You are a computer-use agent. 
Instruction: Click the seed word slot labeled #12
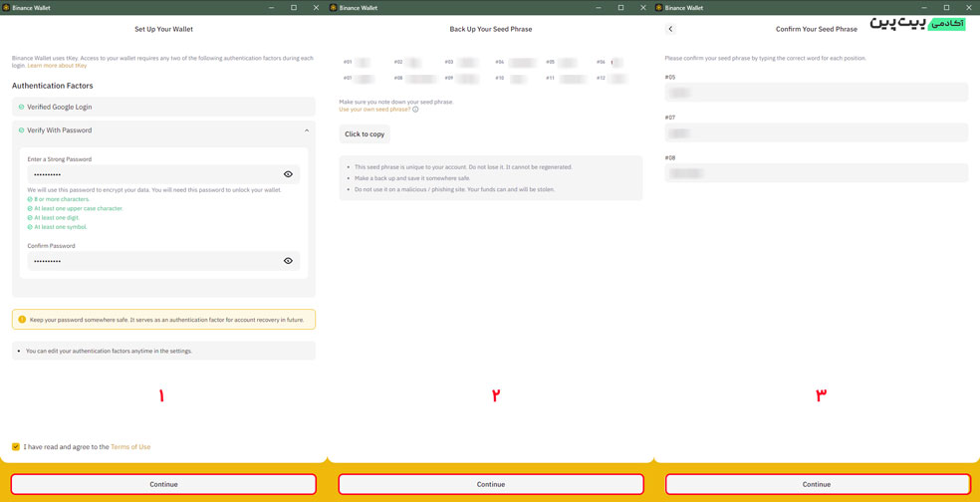click(611, 79)
